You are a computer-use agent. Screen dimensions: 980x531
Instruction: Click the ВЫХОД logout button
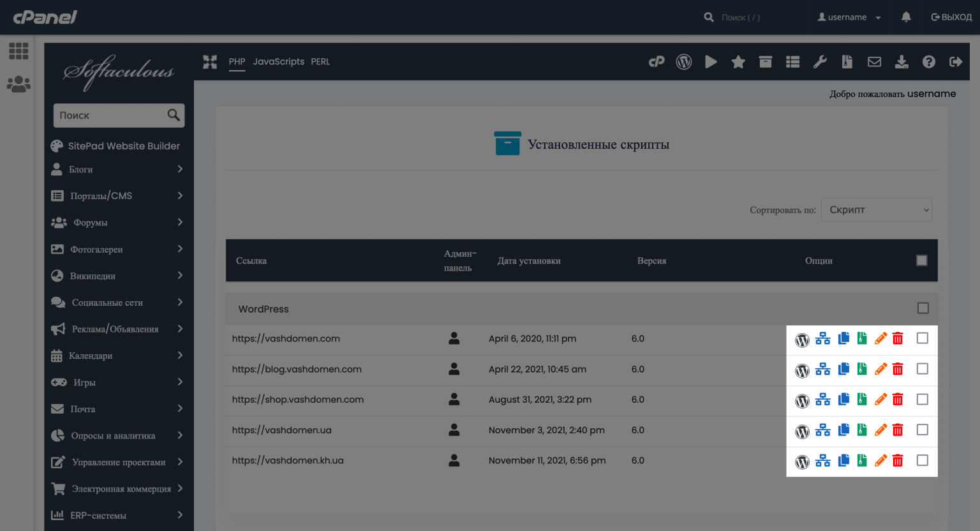click(951, 17)
